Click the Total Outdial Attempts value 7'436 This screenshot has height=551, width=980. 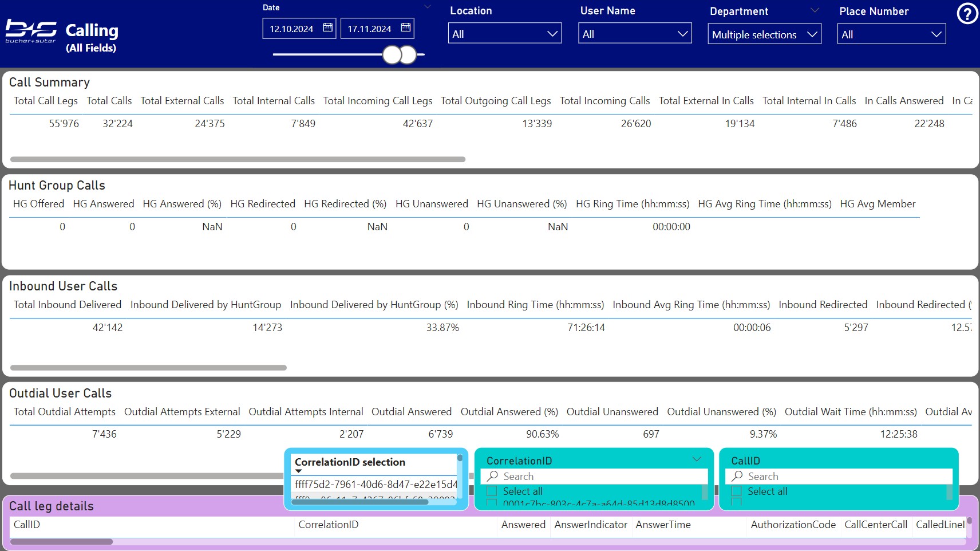pos(104,434)
